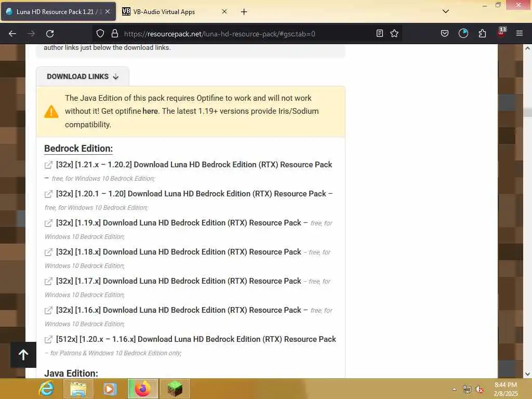View site security padlock info
The width and height of the screenshot is (532, 399).
coord(115,34)
